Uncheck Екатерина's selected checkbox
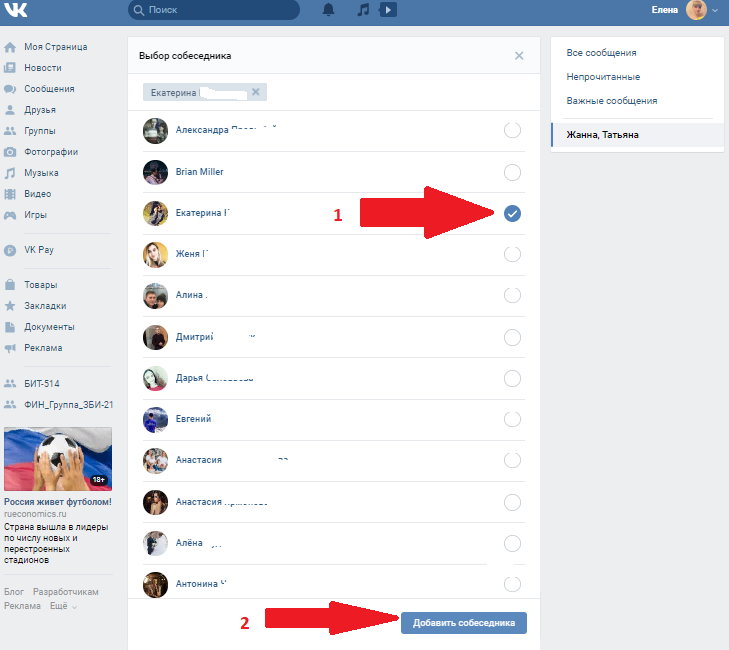 pyautogui.click(x=512, y=213)
